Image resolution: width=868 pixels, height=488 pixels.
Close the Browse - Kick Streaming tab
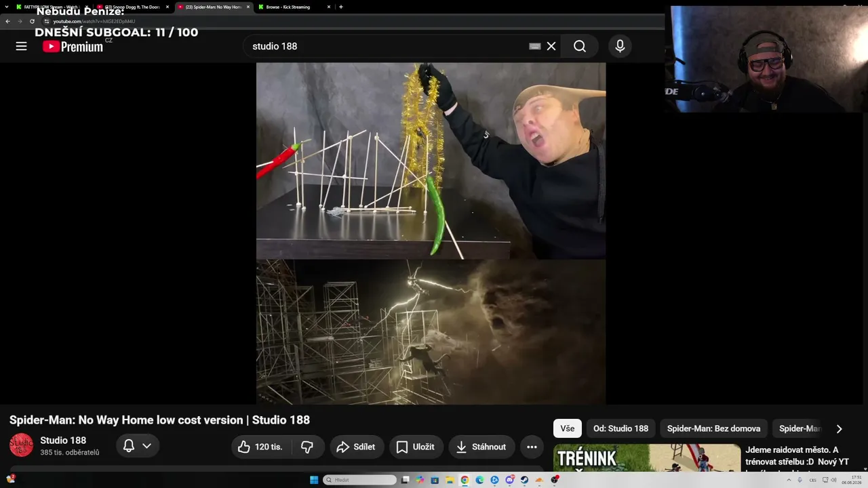click(329, 7)
